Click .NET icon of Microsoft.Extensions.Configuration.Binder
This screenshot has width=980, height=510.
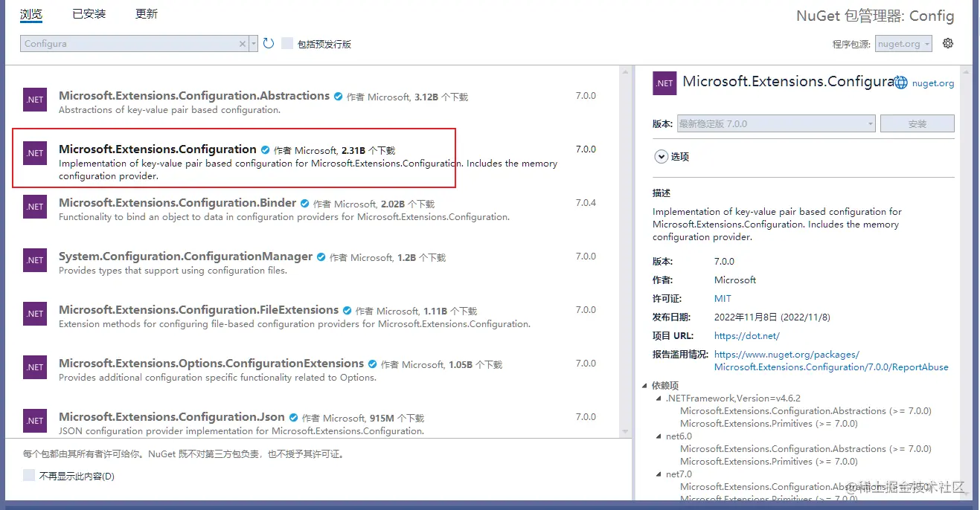[35, 207]
